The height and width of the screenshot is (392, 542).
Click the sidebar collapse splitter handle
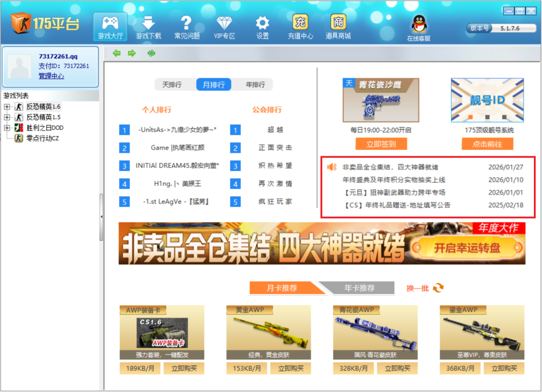pos(101,217)
